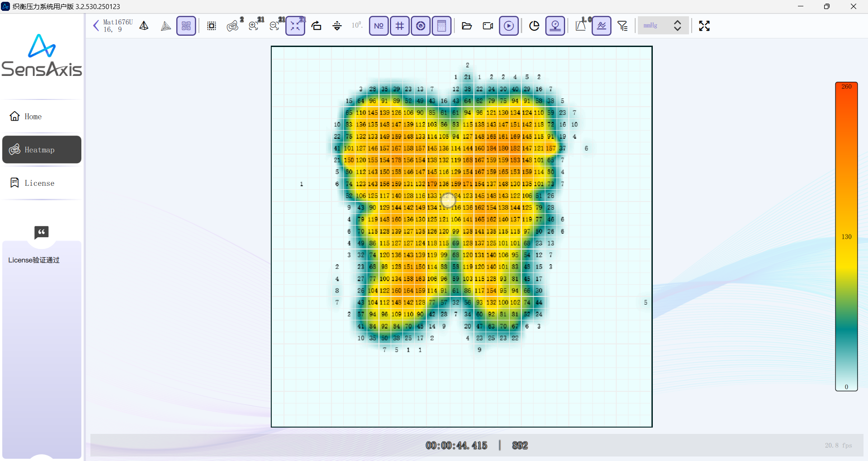Screen dimensions: 868x461
Task: Expand the License message panel quote icon
Action: (x=42, y=232)
